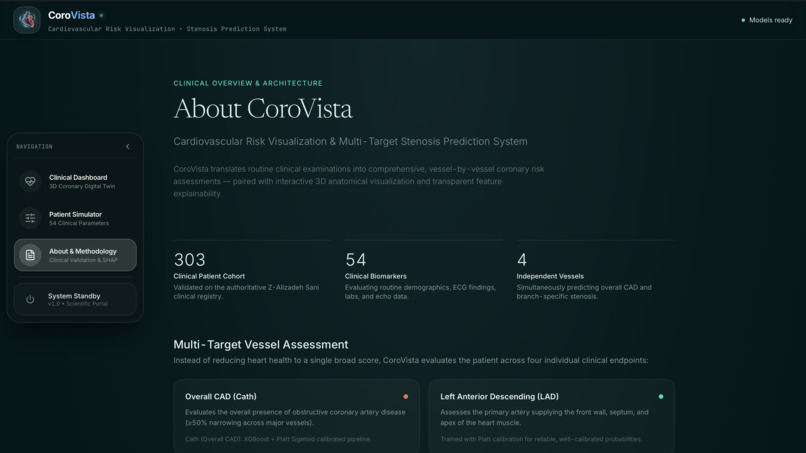This screenshot has height=453, width=806.
Task: Click the Clinical Overview & Architecture label
Action: (x=248, y=83)
